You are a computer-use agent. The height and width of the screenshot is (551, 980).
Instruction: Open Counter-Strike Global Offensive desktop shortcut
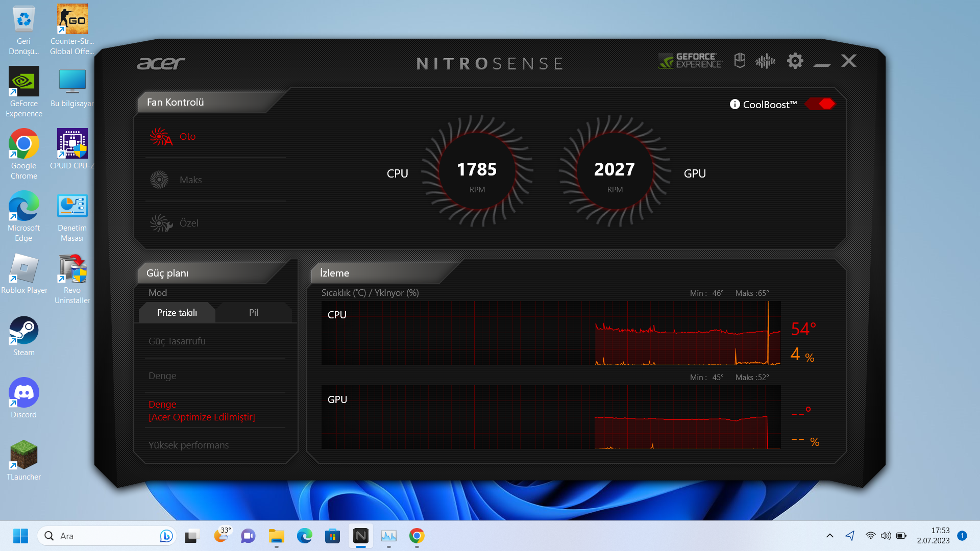tap(72, 30)
